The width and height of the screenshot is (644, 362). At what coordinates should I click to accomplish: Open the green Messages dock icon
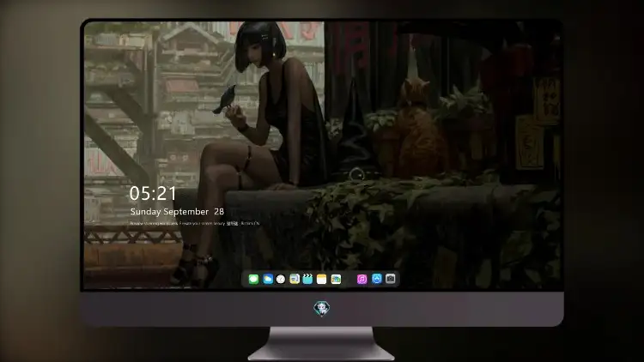pos(253,279)
